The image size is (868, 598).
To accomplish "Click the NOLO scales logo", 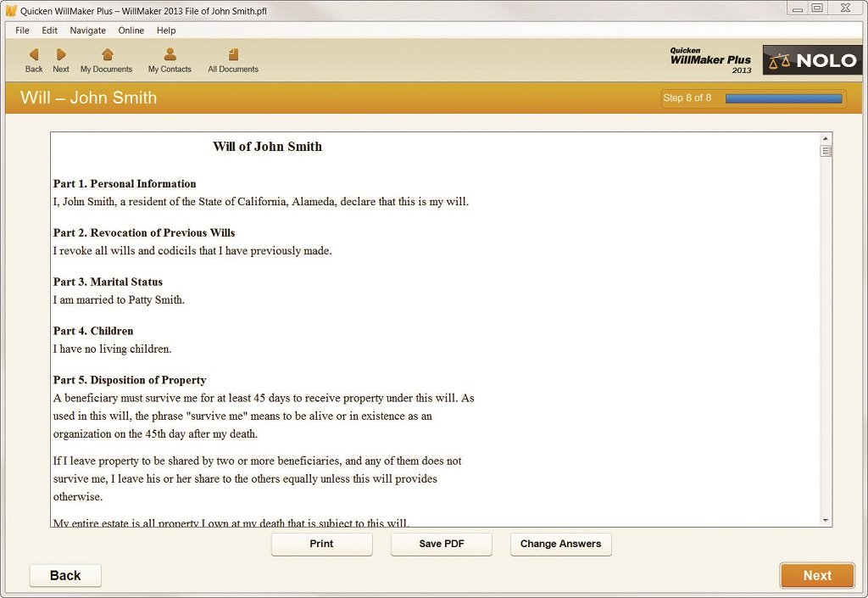I will [x=812, y=60].
